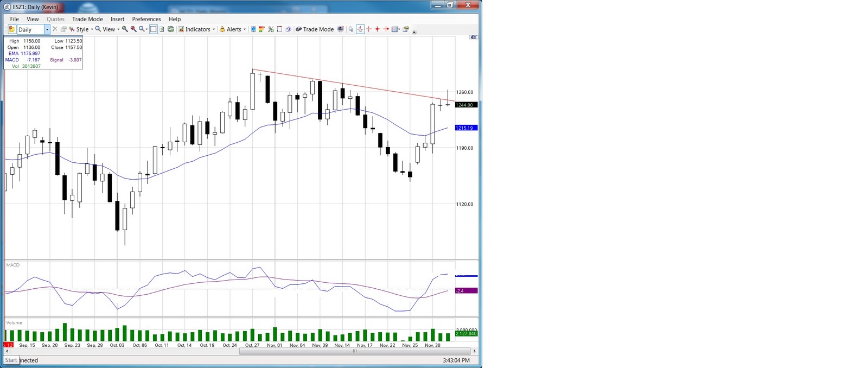
Task: Click the Nov, 30 date label
Action: coord(432,345)
